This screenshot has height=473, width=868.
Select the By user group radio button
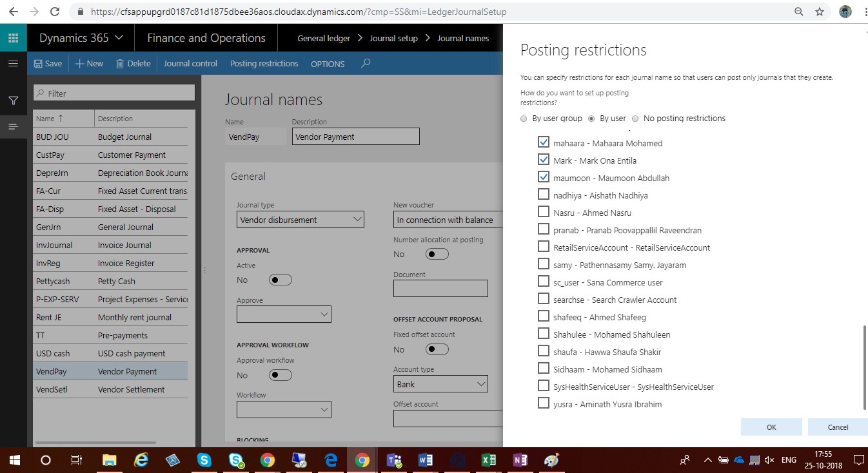coord(524,119)
